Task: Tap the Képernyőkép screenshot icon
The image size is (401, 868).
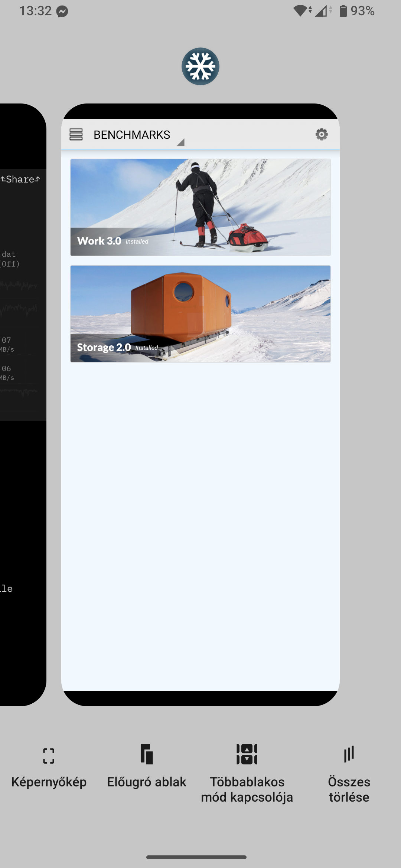Action: pyautogui.click(x=49, y=756)
